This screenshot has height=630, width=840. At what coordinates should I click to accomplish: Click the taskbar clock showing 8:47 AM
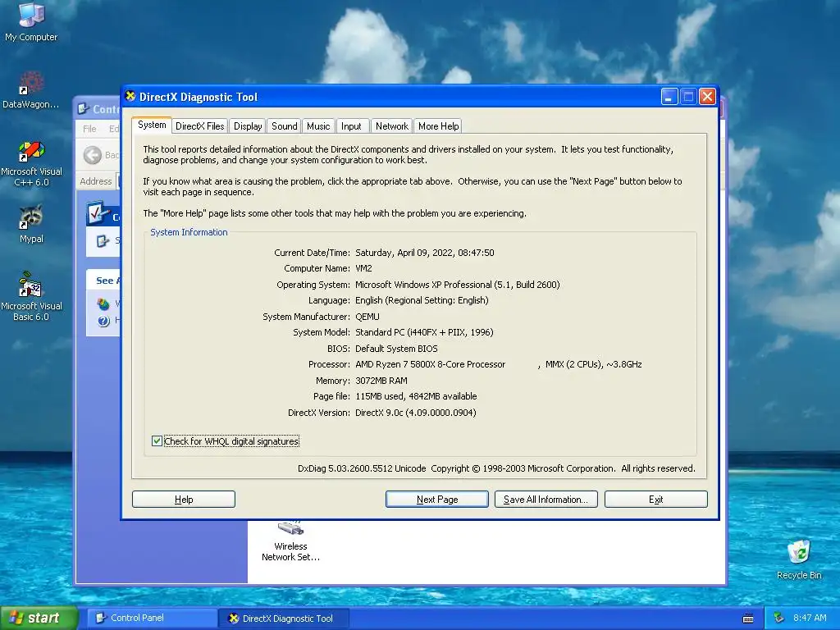coord(810,618)
